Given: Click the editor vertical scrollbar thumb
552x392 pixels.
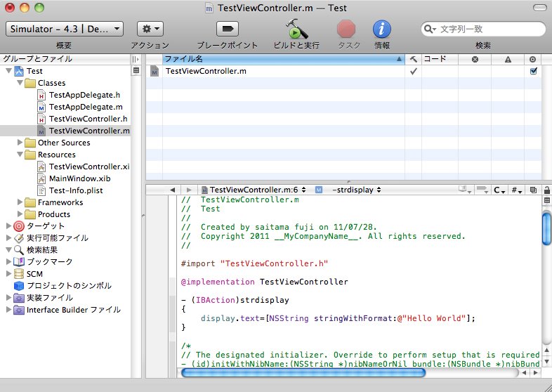Looking at the screenshot, I should [546, 228].
